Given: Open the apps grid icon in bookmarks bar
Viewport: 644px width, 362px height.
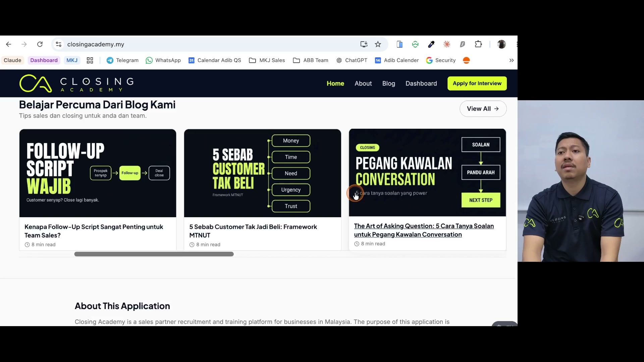Looking at the screenshot, I should (x=90, y=60).
